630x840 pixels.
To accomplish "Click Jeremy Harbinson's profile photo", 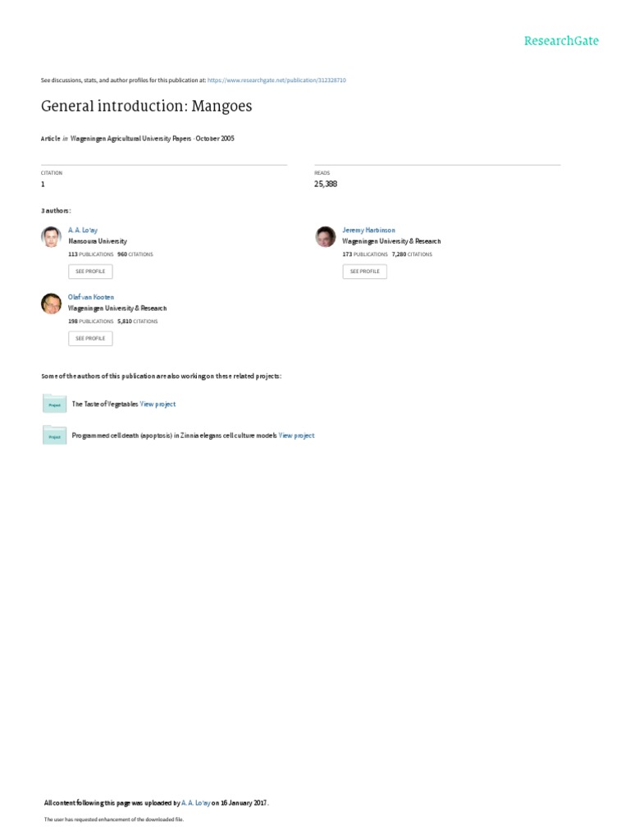I will [326, 237].
